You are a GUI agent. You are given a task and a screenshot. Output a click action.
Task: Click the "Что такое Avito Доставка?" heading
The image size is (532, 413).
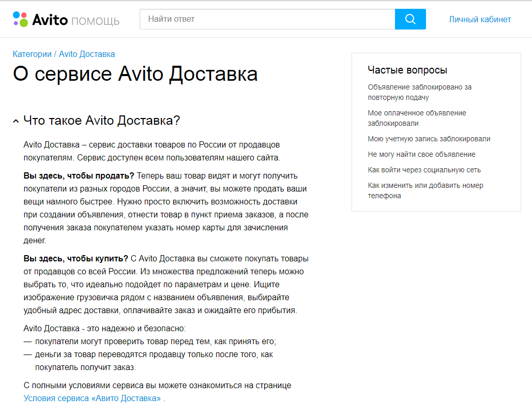click(x=101, y=121)
